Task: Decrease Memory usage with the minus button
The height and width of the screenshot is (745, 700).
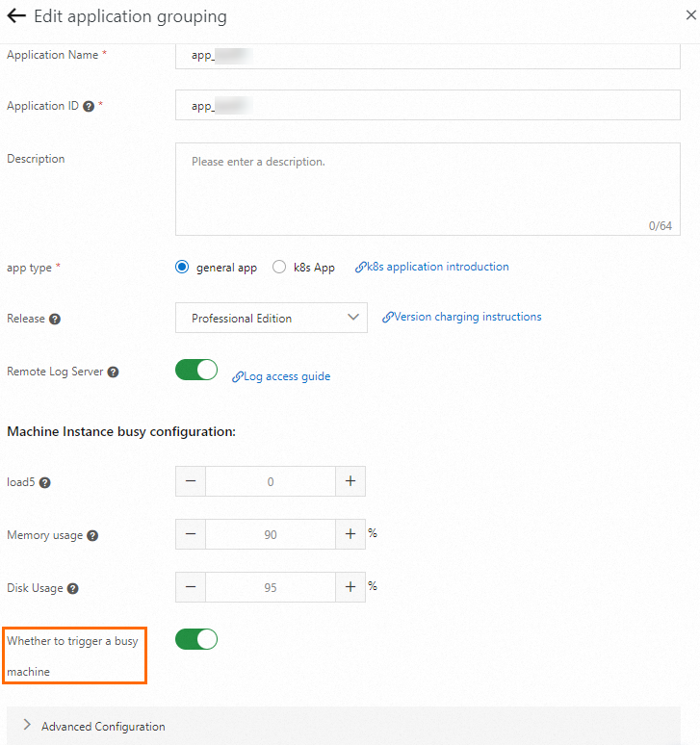Action: (191, 534)
